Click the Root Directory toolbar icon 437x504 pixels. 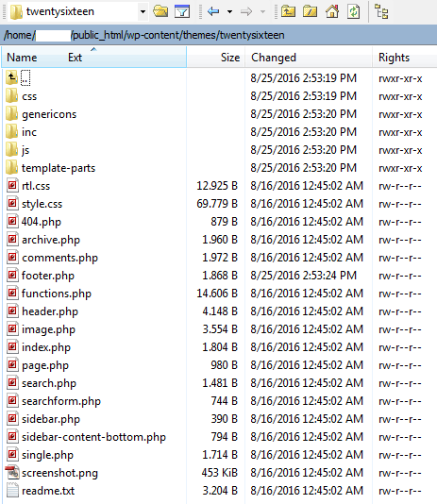[311, 11]
